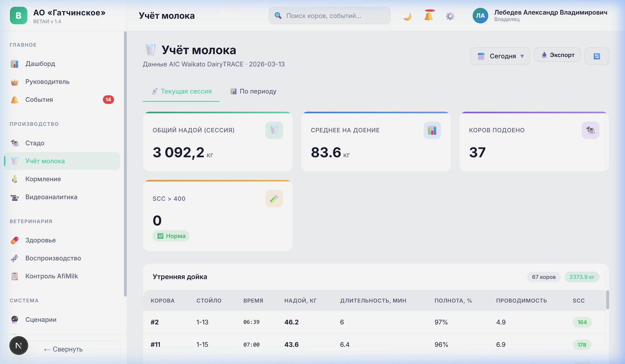Click the search cows and events field

point(329,16)
